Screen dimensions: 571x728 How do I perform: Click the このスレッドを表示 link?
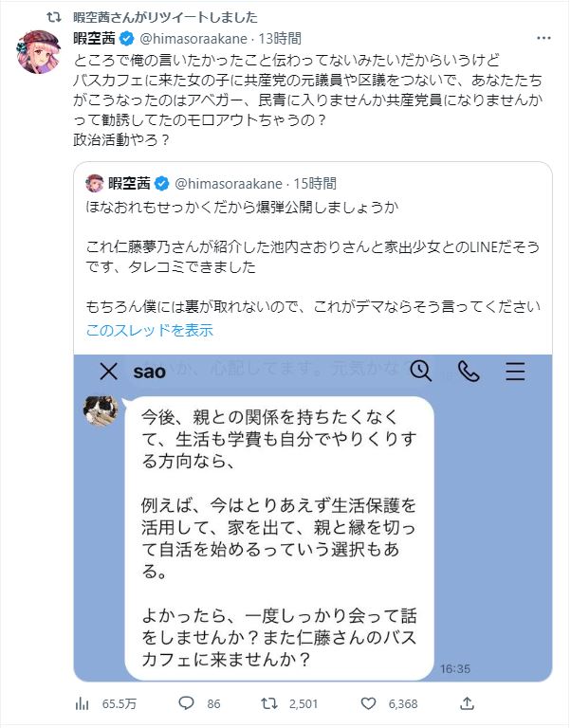pyautogui.click(x=150, y=331)
